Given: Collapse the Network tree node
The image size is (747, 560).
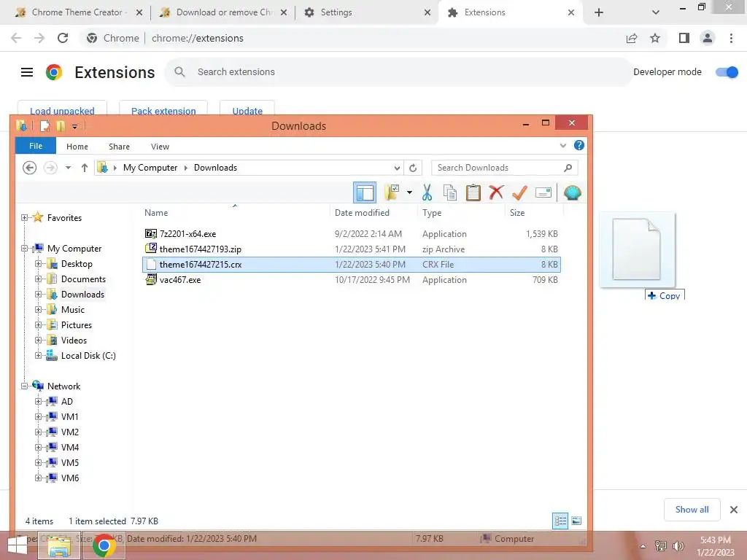Looking at the screenshot, I should (24, 386).
